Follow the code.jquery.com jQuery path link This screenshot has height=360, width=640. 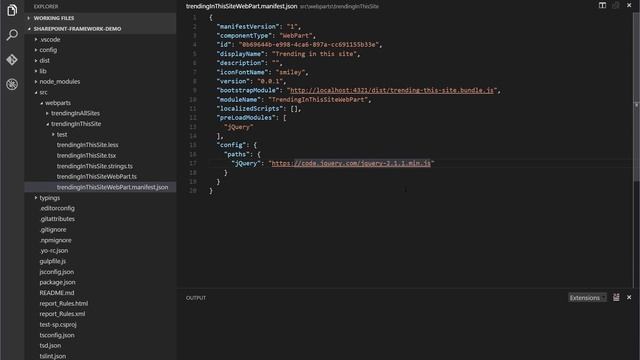(351, 163)
